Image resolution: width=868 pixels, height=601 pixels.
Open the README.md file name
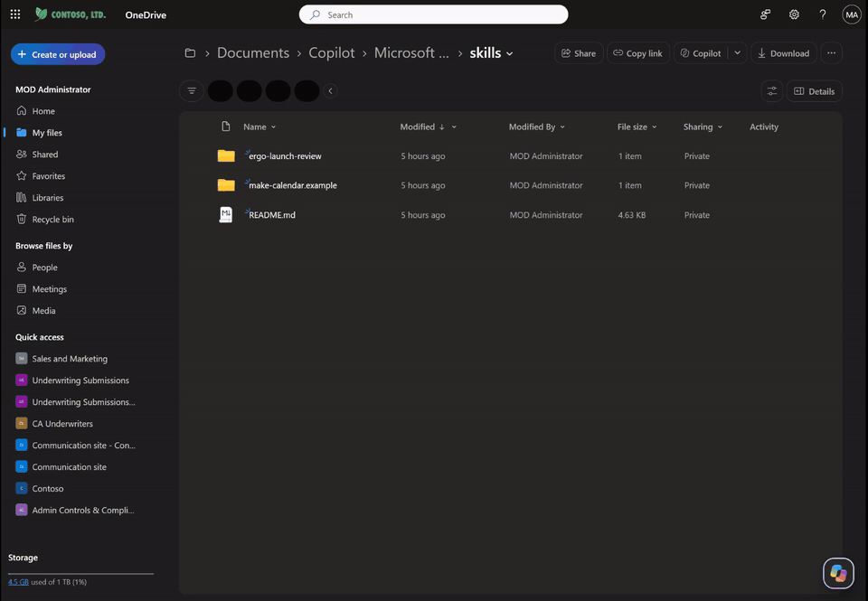pos(272,215)
